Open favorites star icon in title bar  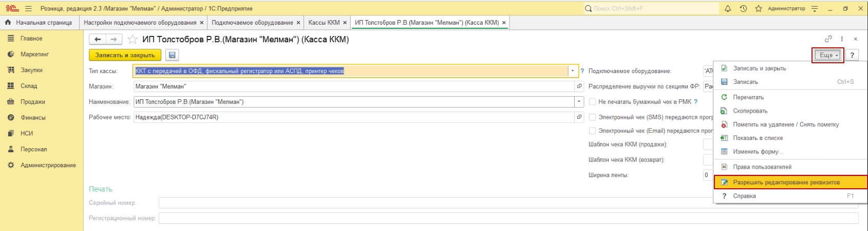(x=759, y=8)
